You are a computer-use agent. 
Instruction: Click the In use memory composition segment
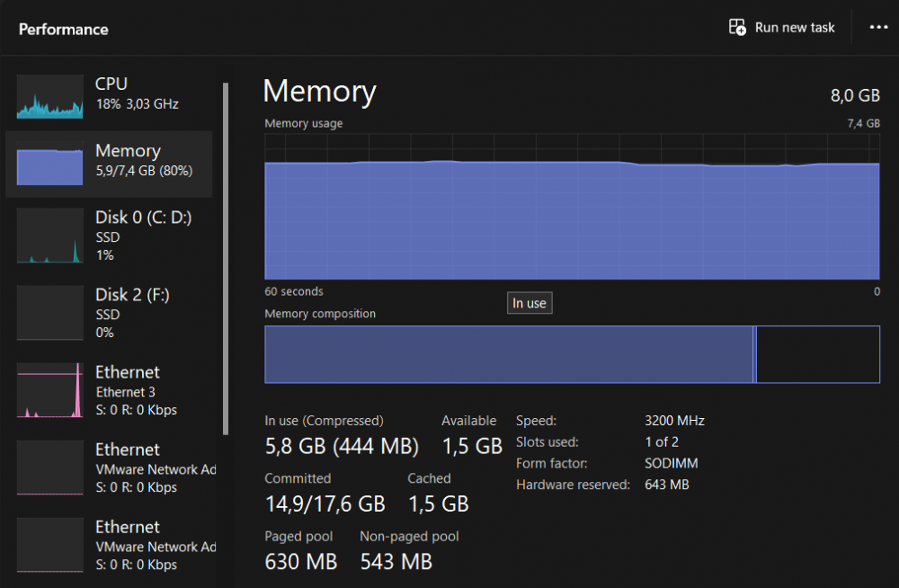coord(509,354)
